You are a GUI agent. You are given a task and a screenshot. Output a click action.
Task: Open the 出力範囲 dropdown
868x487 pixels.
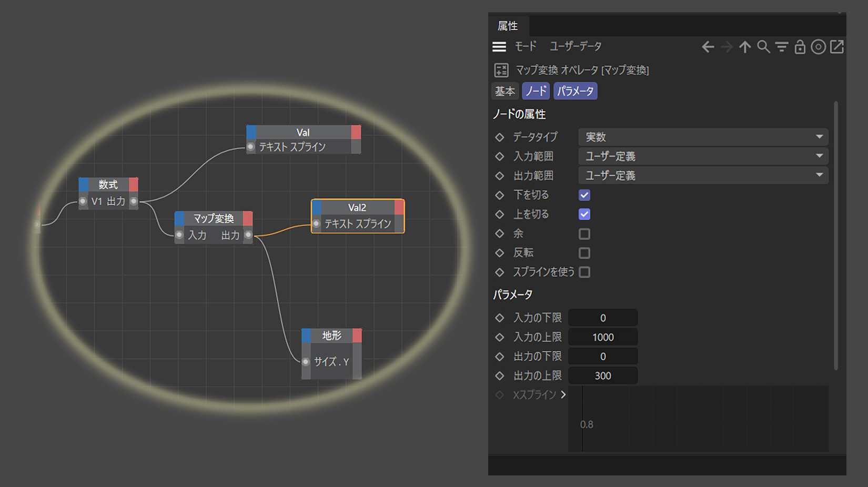tap(703, 176)
